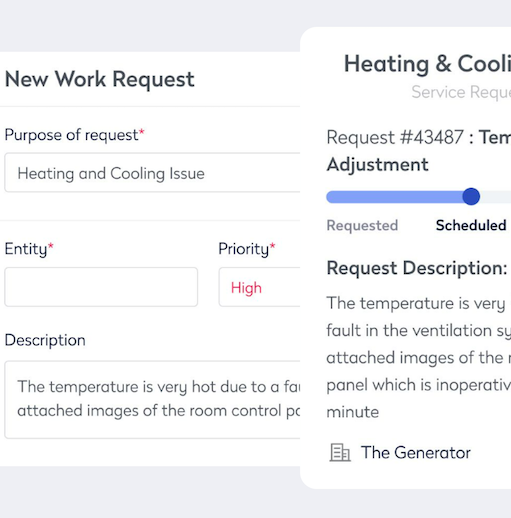Focus the empty Entity input field

click(101, 287)
